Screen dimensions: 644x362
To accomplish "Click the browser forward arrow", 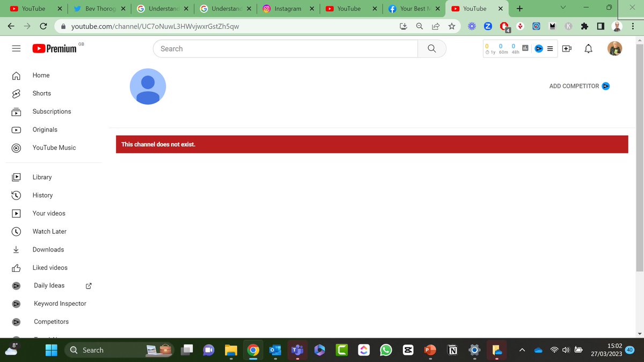I will pyautogui.click(x=27, y=26).
